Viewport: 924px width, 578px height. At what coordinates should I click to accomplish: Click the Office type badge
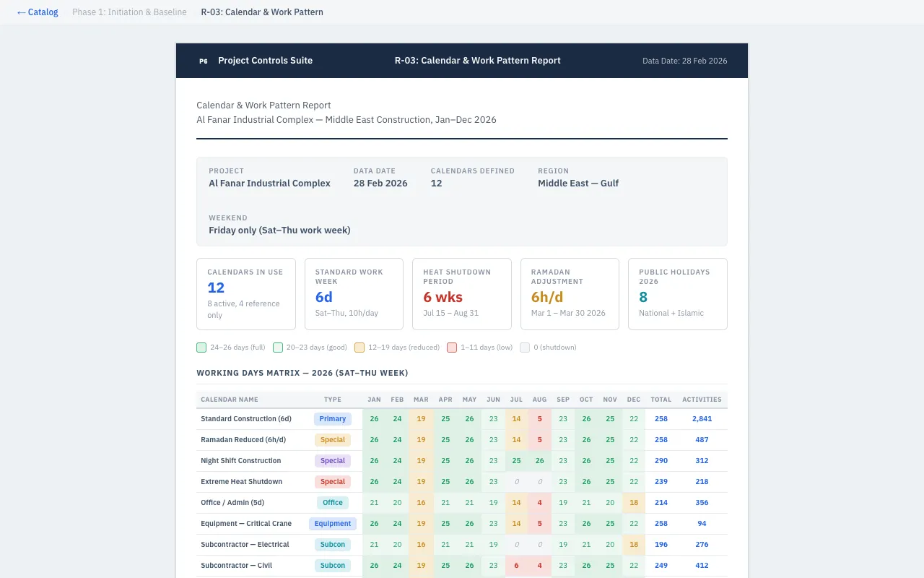[332, 503]
